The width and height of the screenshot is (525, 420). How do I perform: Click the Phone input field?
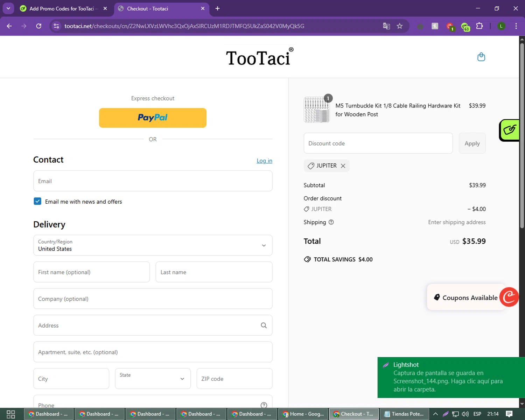coord(153,402)
